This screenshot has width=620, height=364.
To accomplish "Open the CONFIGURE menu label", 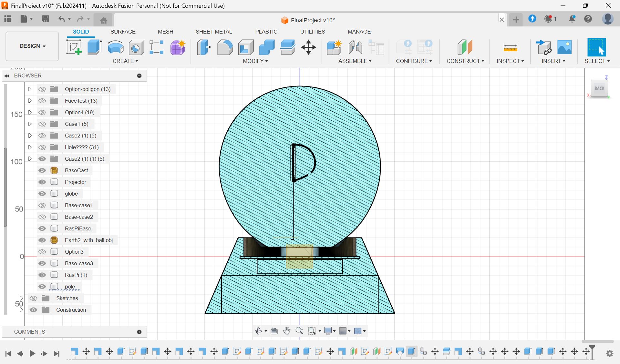I will point(414,61).
